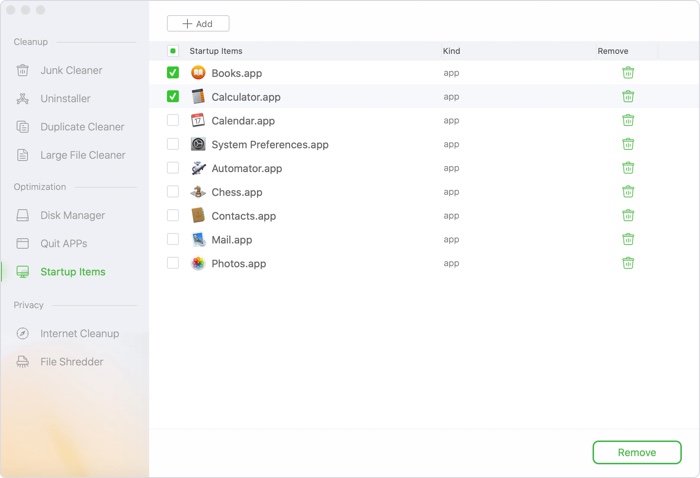
Task: Toggle the select-all checkbox in header
Action: [173, 51]
